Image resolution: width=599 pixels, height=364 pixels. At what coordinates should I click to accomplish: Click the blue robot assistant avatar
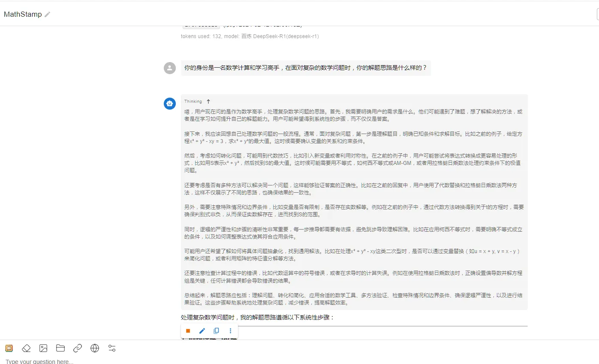point(170,104)
